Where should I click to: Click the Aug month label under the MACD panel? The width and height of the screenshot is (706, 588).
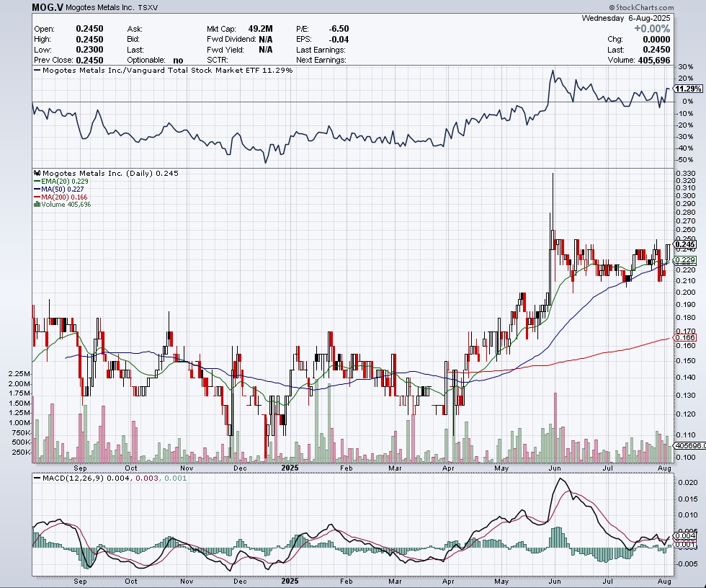pyautogui.click(x=664, y=582)
